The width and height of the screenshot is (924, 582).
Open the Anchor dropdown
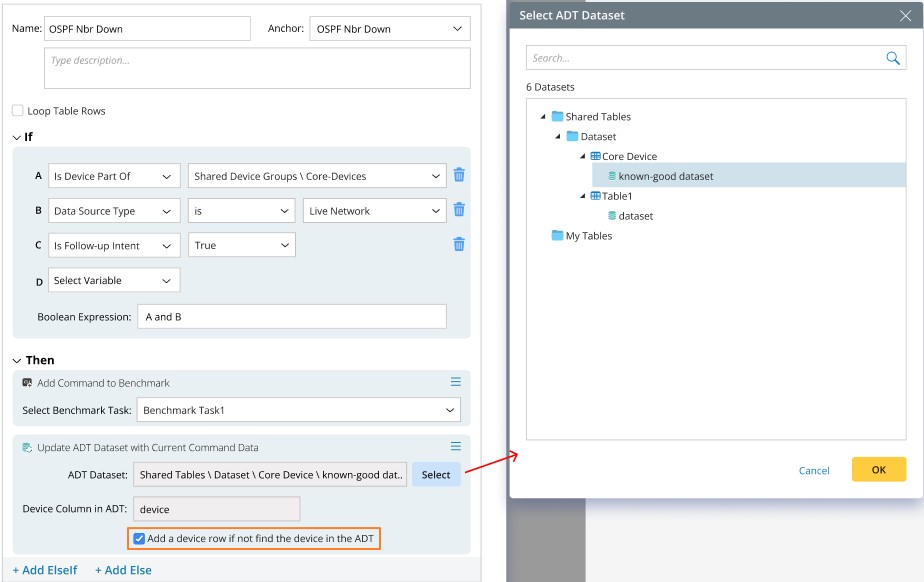390,28
